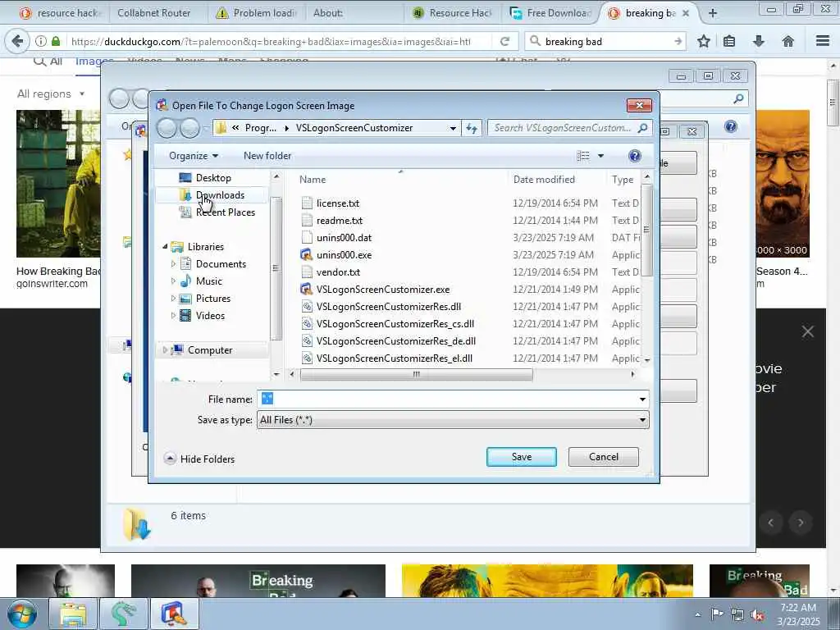The height and width of the screenshot is (630, 840).
Task: Expand the Music library node
Action: pos(173,281)
